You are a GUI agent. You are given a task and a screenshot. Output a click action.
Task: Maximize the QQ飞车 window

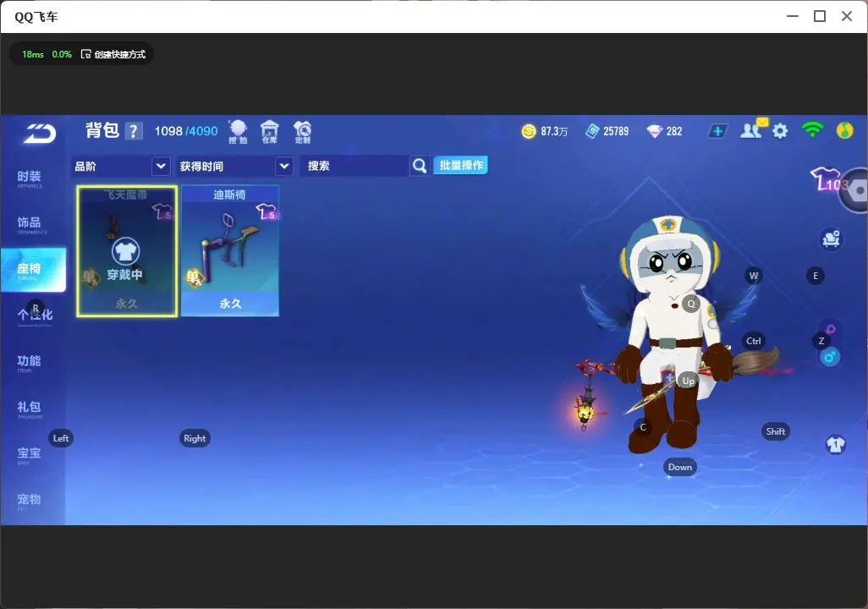820,16
